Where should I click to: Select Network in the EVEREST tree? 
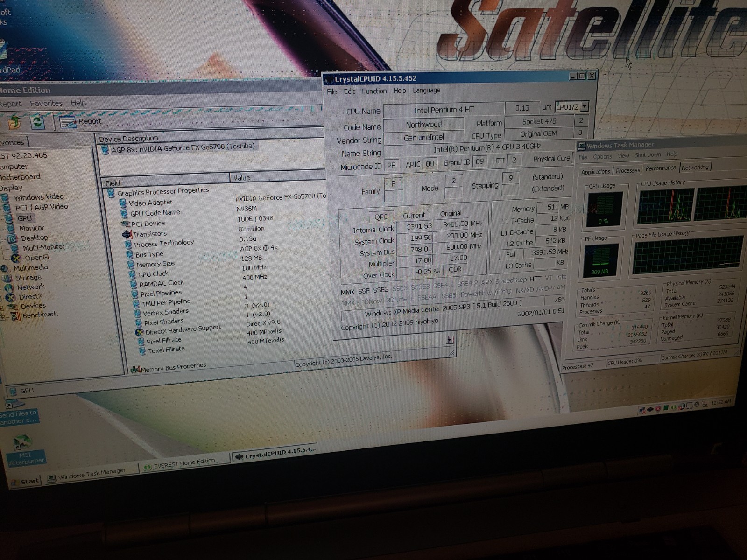(x=31, y=287)
